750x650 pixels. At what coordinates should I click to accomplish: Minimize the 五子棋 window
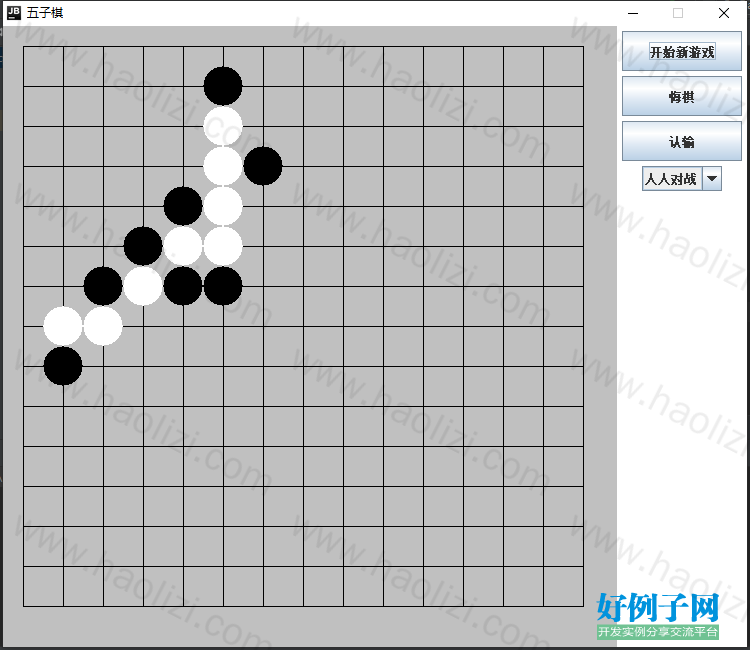pyautogui.click(x=633, y=13)
